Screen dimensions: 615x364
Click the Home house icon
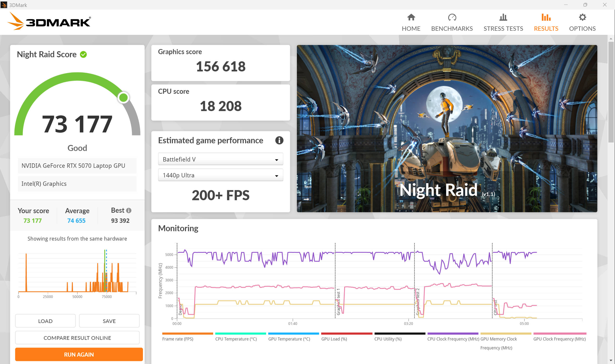tap(411, 17)
